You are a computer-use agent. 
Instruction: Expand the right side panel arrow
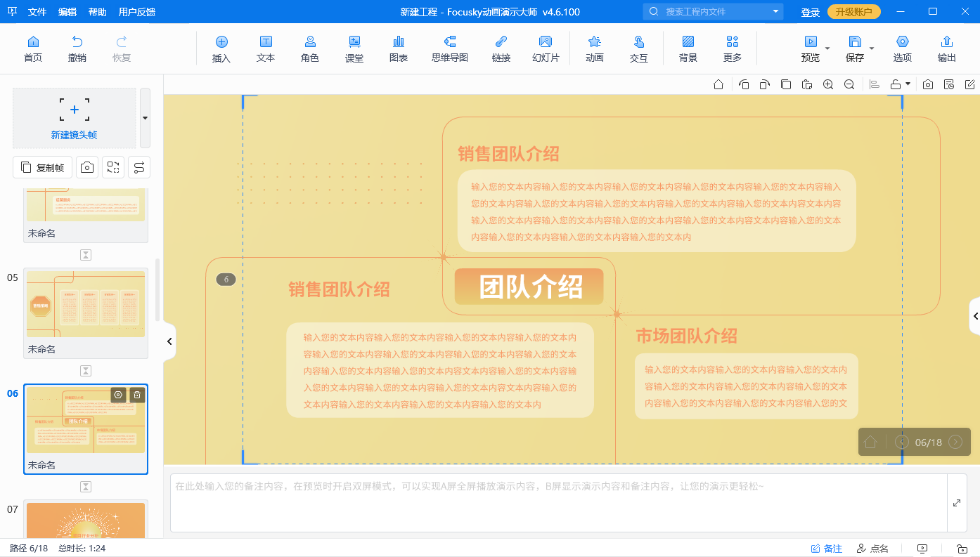point(974,316)
